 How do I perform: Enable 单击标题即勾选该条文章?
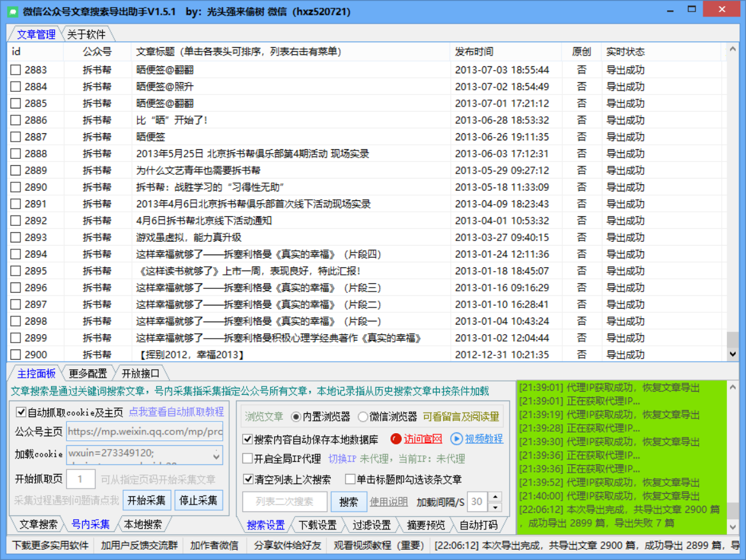pos(350,479)
